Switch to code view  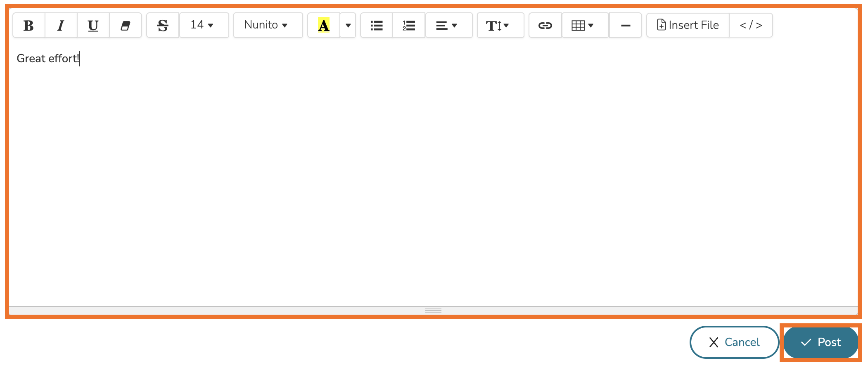[750, 26]
